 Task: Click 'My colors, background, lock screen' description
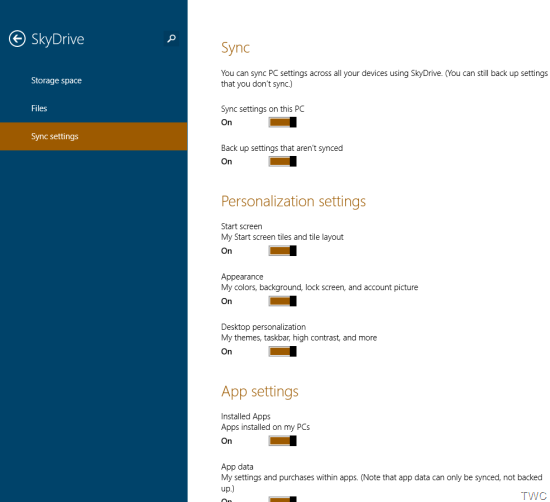click(x=320, y=287)
